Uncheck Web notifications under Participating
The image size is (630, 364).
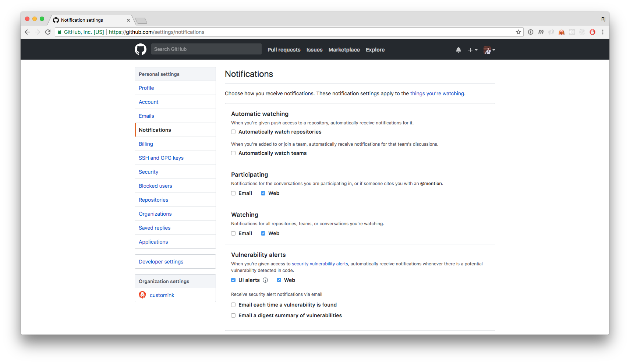pos(263,193)
